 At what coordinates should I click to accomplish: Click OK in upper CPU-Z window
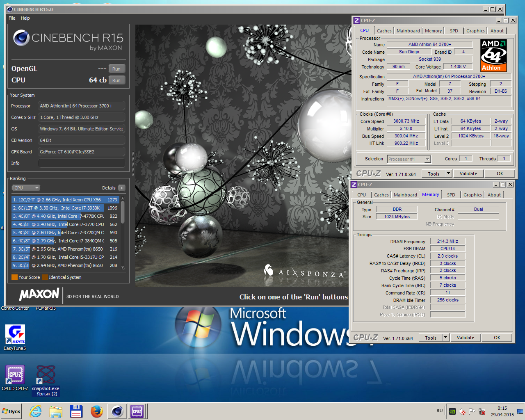coord(500,173)
